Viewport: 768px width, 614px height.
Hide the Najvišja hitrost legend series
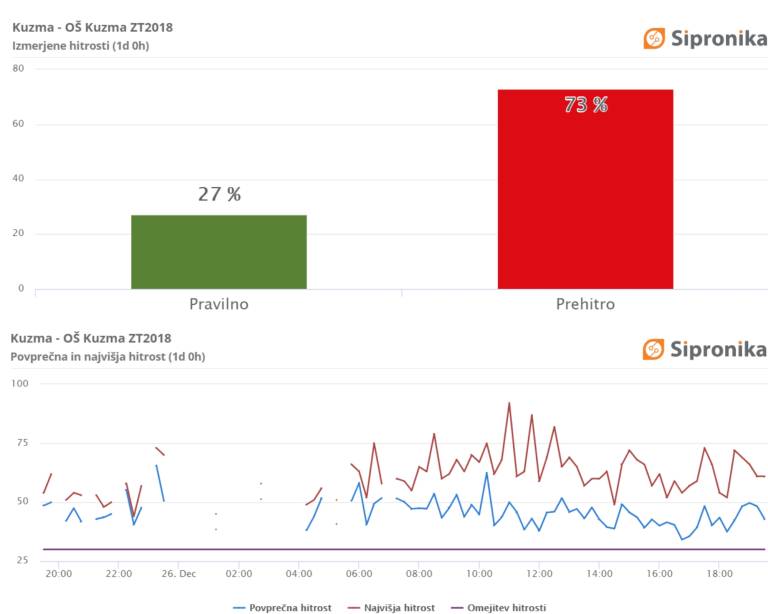pyautogui.click(x=393, y=607)
